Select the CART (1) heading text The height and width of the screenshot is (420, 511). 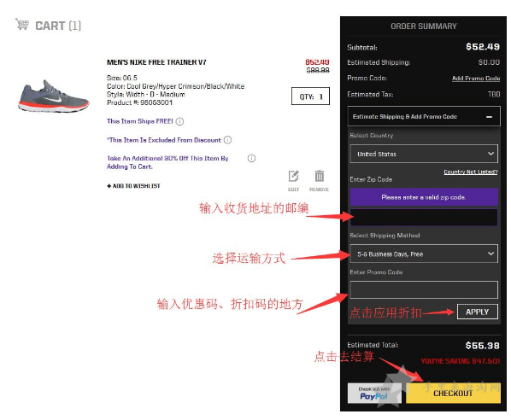58,26
